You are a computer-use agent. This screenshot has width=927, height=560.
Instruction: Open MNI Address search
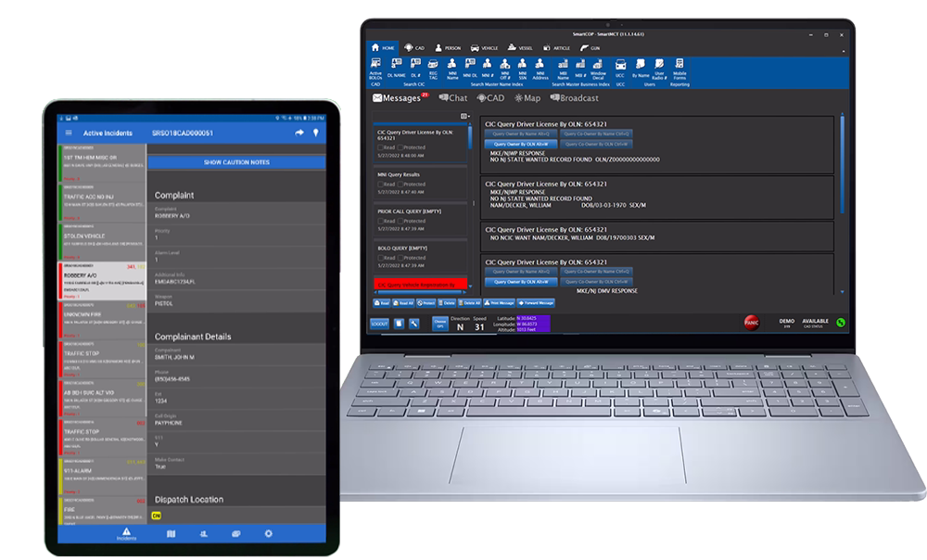pos(540,69)
